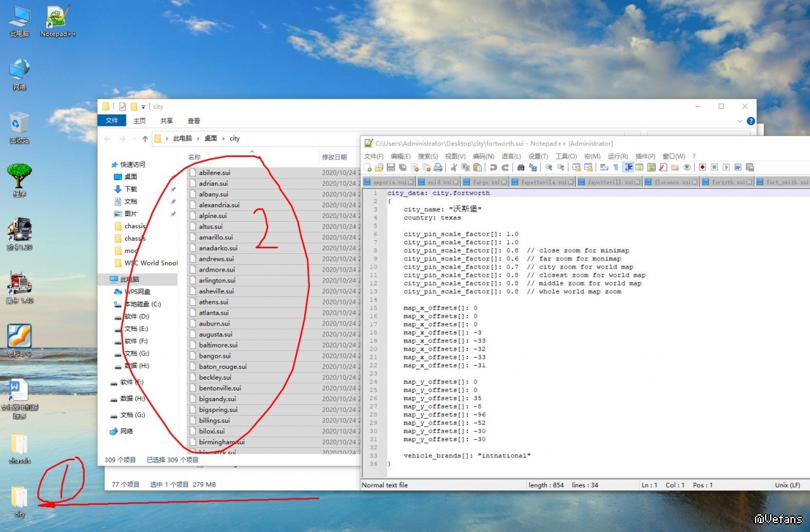This screenshot has width=810, height=532.
Task: Go up one folder level in Explorer
Action: point(145,139)
